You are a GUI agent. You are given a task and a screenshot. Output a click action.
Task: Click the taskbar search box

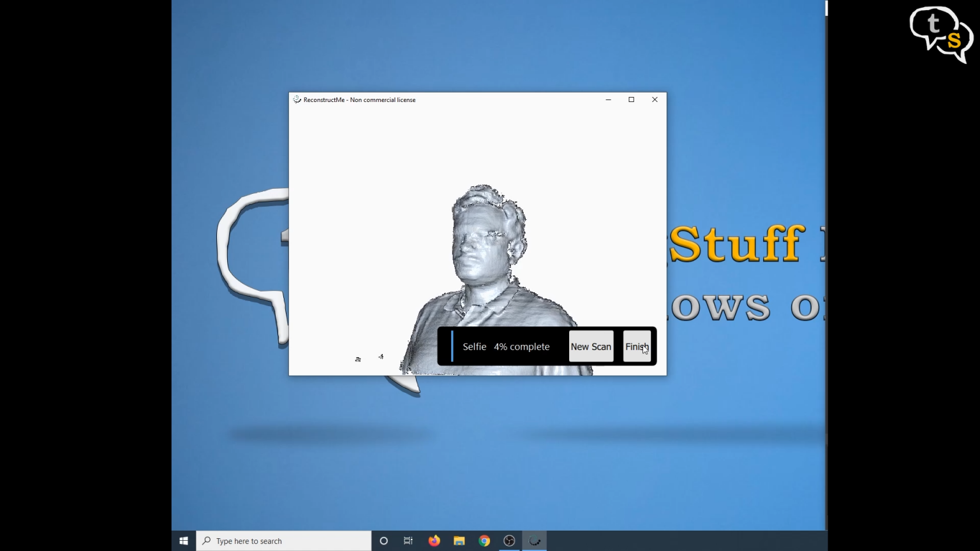click(x=284, y=541)
